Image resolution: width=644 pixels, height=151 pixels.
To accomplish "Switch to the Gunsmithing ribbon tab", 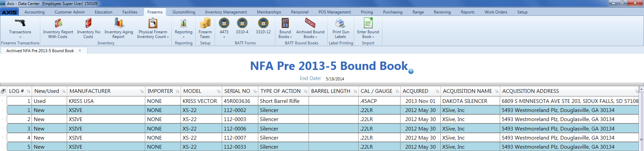I will pos(184,12).
